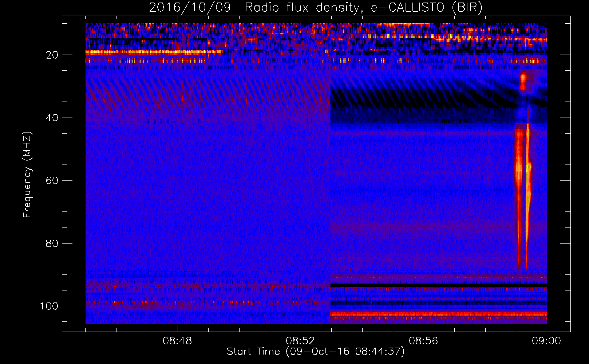Image resolution: width=589 pixels, height=364 pixels.
Task: Click the 80 frequency tick label
Action: coord(52,244)
